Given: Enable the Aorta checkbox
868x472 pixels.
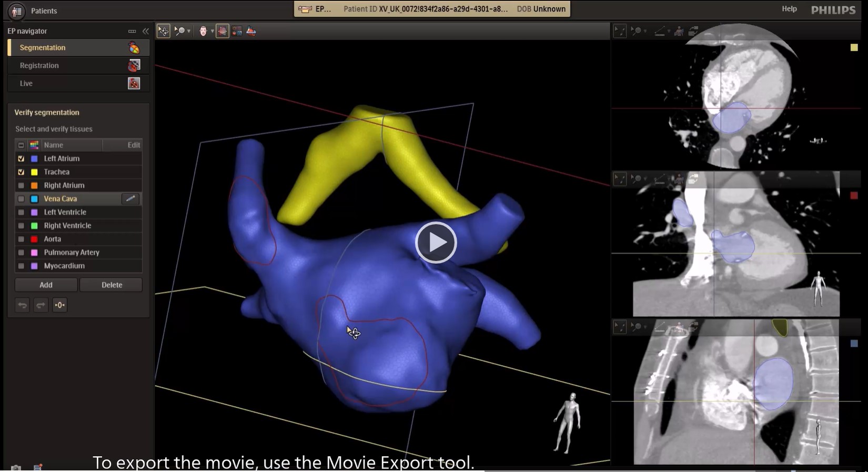Looking at the screenshot, I should click(21, 239).
